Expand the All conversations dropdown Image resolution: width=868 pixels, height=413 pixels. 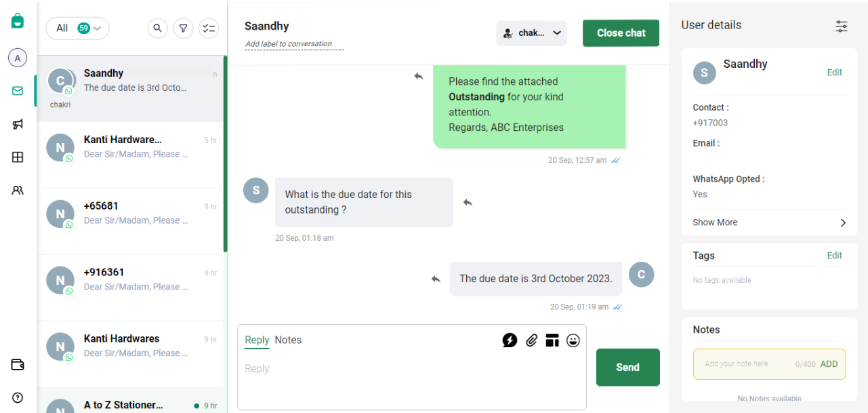coord(77,28)
